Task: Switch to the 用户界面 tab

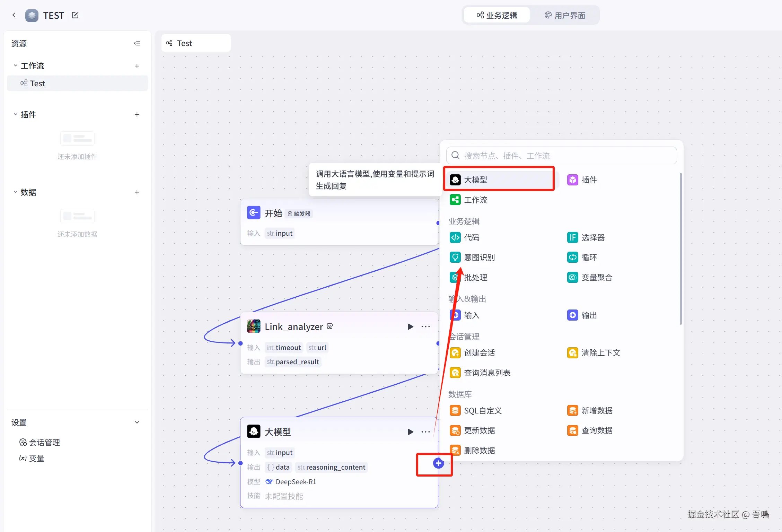Action: pyautogui.click(x=565, y=16)
